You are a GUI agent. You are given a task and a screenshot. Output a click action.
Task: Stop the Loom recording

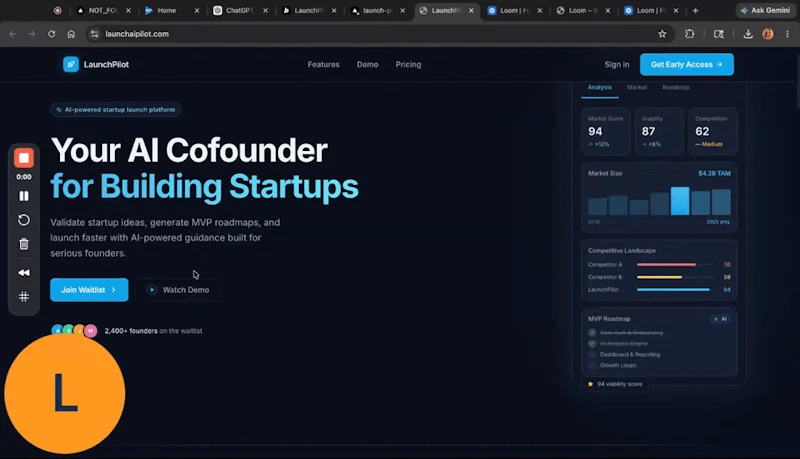(x=24, y=158)
